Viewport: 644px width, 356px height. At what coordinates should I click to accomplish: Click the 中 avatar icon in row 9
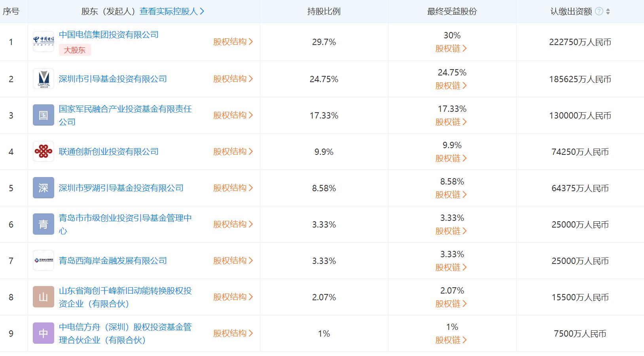coord(44,333)
